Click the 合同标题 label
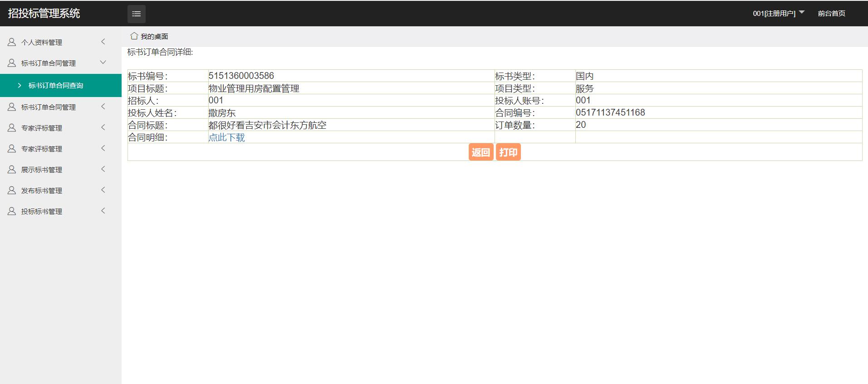Screen dimensions: 868x384 [x=147, y=125]
